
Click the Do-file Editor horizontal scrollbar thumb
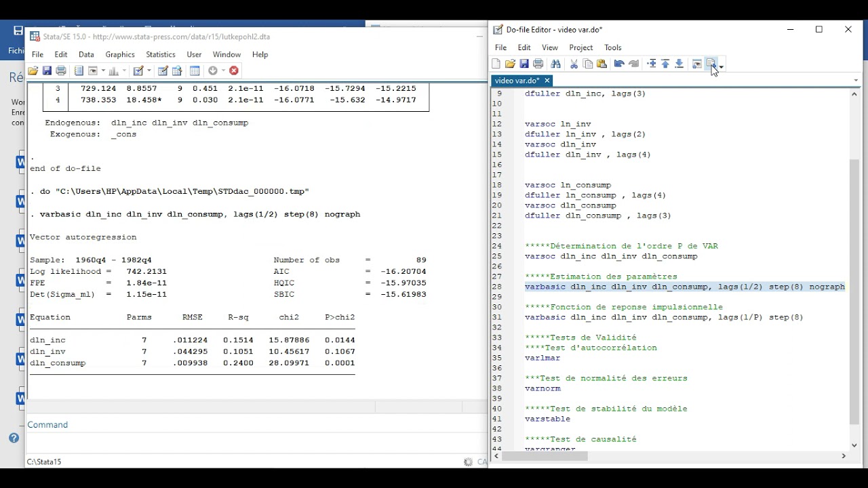click(x=545, y=456)
